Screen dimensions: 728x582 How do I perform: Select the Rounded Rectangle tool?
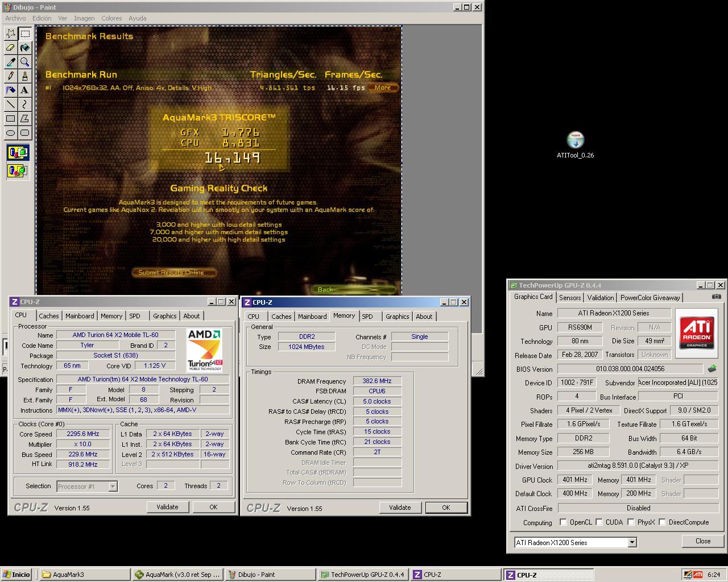(x=25, y=132)
